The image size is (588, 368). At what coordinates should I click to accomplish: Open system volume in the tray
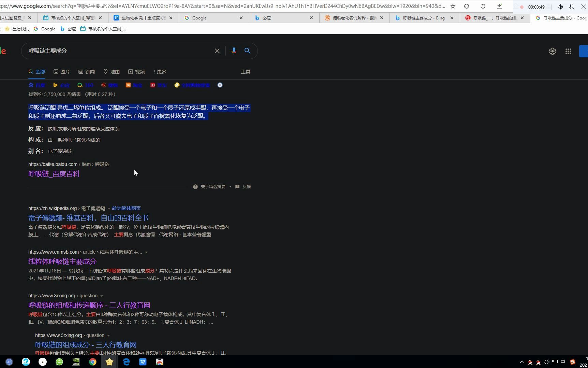(x=546, y=362)
